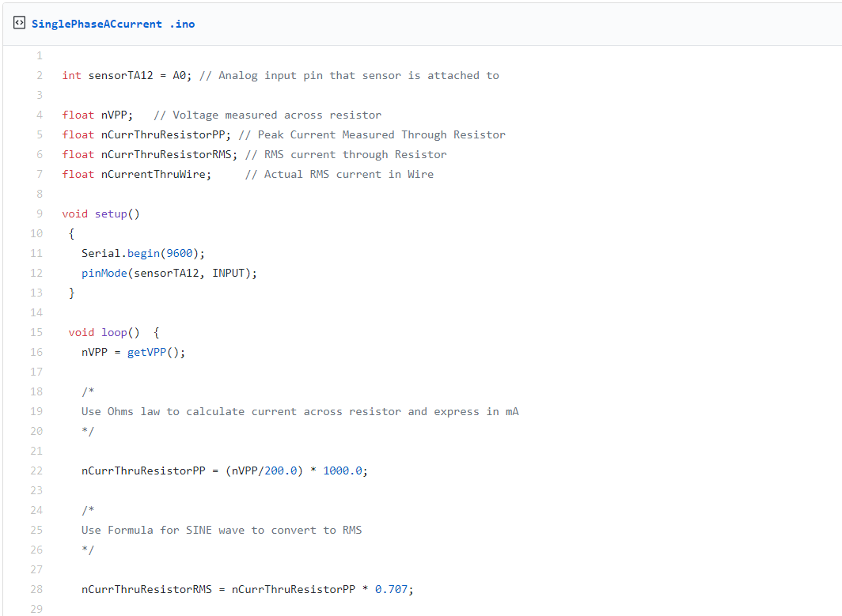Click the pinMode function call

tap(104, 274)
